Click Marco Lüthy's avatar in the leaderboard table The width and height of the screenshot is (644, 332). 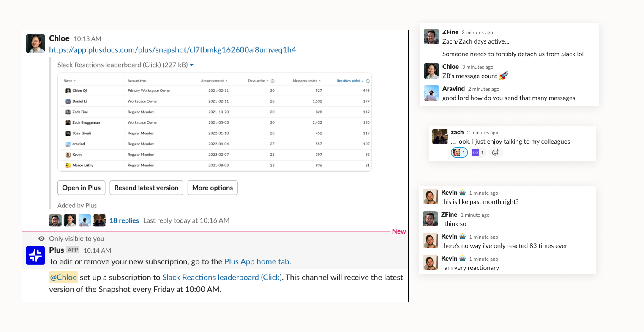point(68,166)
